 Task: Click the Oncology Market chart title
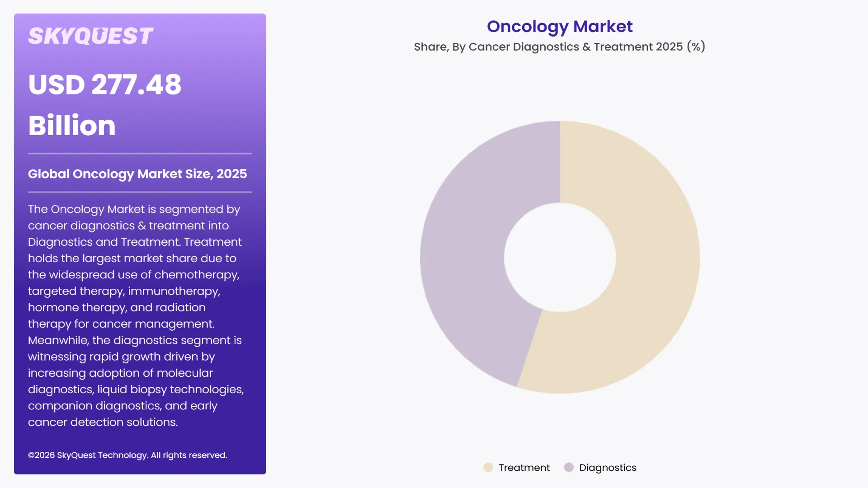point(560,27)
